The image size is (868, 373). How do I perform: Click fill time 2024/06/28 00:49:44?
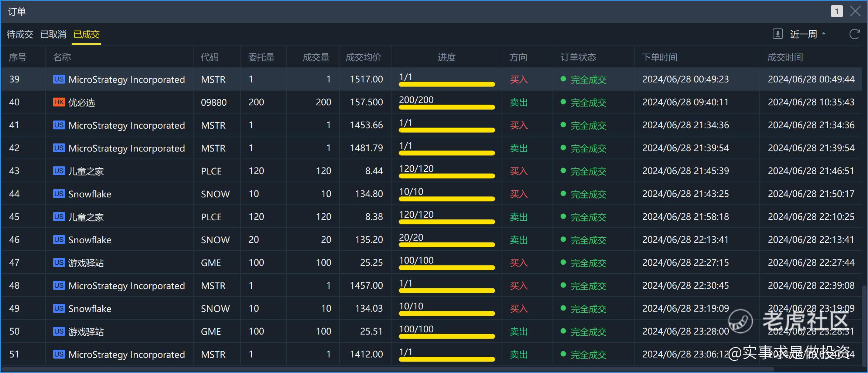point(811,79)
